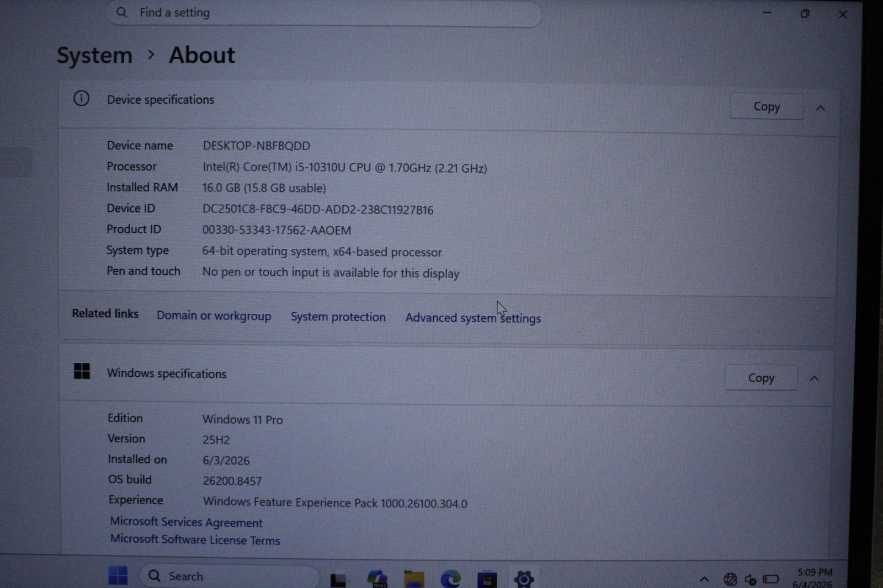Open the clock and date flyout
Viewport: 883px width, 588px height.
point(813,578)
